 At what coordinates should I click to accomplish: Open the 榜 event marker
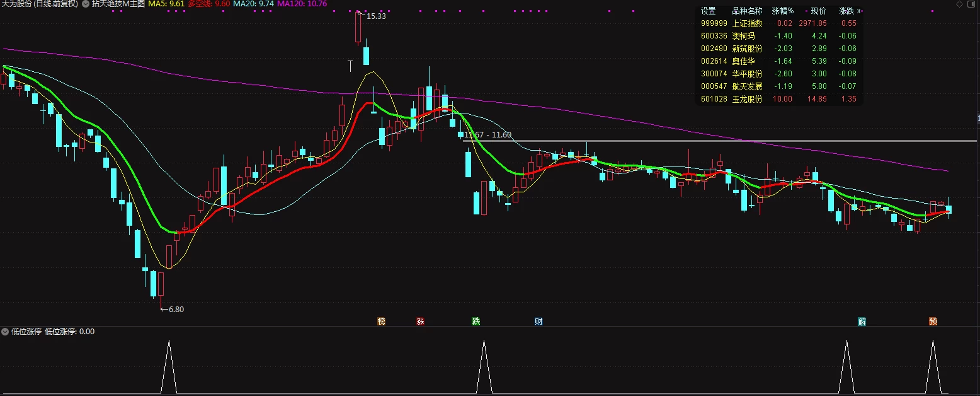click(x=381, y=322)
